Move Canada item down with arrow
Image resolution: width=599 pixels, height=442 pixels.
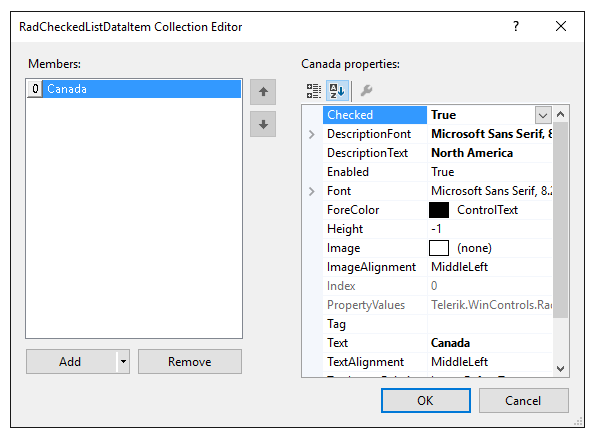(x=263, y=124)
